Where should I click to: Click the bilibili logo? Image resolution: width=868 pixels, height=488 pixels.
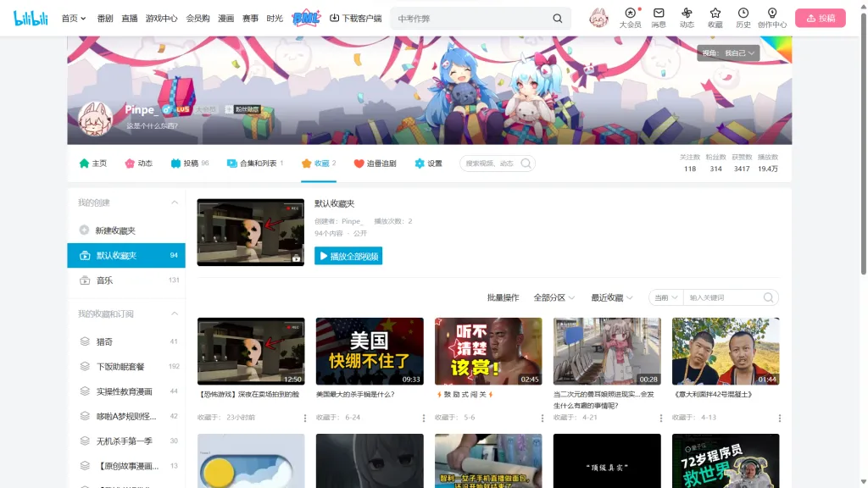pos(31,19)
